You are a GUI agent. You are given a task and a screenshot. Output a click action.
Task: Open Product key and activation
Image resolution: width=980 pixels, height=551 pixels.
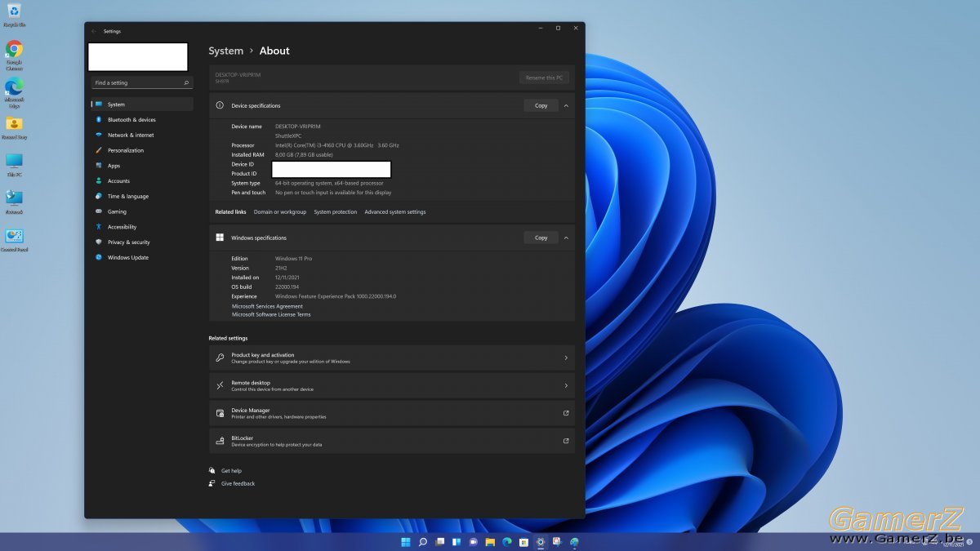click(392, 358)
